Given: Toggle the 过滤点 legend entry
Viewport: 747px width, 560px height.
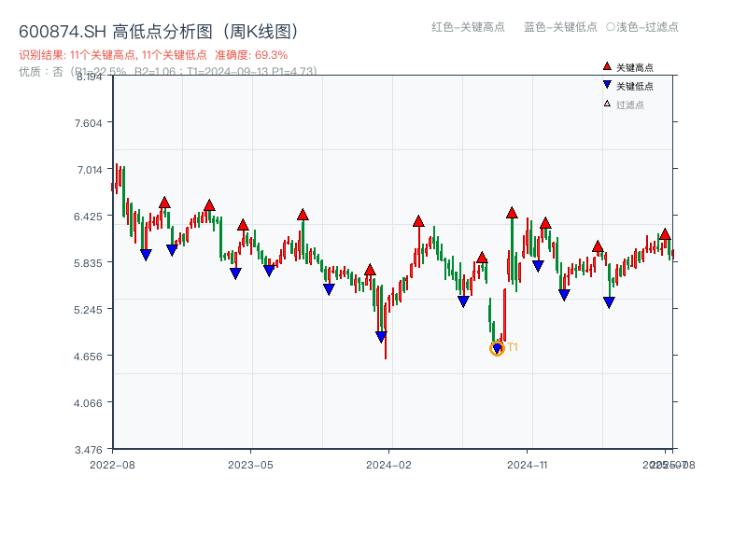Looking at the screenshot, I should coord(624,105).
